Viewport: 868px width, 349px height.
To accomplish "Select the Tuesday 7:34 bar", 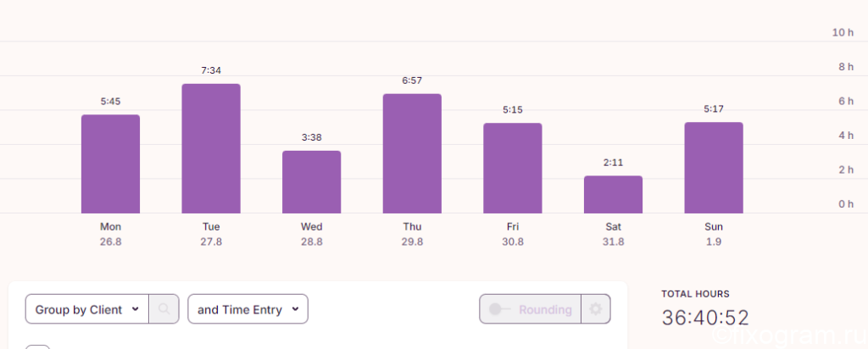I will coord(211,148).
